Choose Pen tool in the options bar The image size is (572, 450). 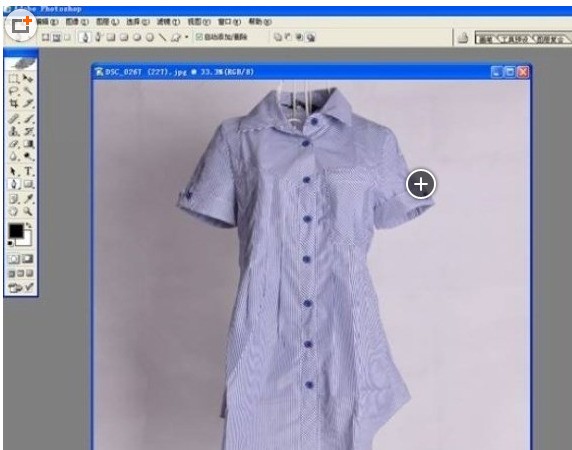point(85,37)
